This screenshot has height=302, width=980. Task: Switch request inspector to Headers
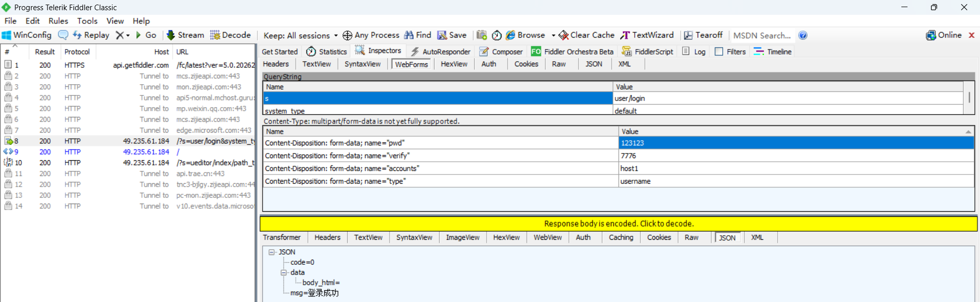276,64
